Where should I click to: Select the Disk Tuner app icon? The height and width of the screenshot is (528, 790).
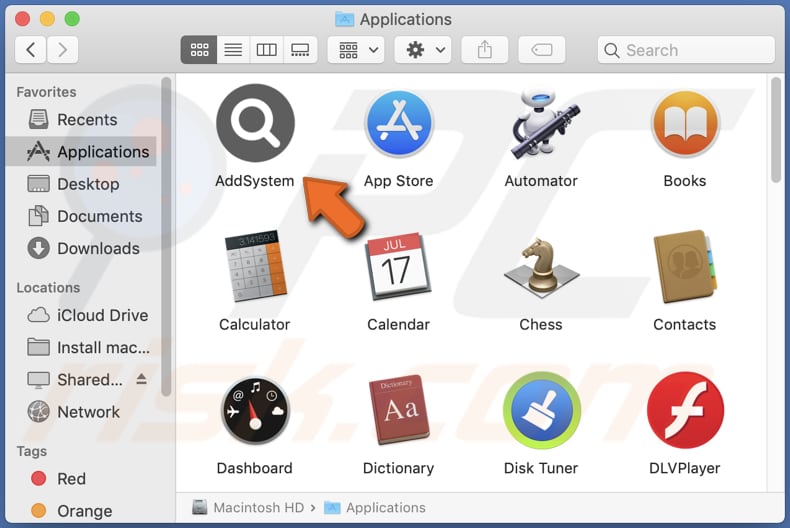[x=542, y=411]
